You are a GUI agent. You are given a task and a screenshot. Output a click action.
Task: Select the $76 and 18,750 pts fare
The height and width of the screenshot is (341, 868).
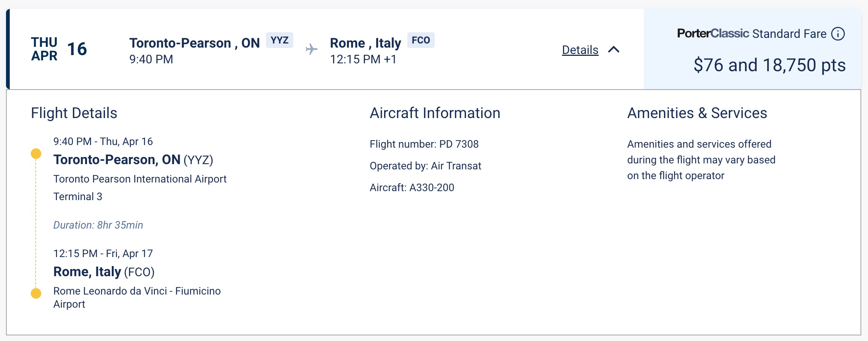(769, 65)
